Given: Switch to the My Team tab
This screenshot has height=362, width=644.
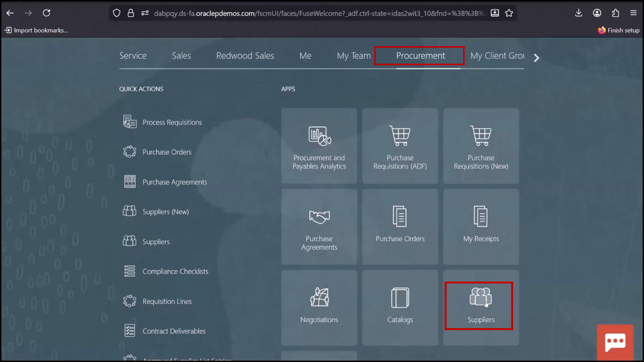Looking at the screenshot, I should [354, 56].
